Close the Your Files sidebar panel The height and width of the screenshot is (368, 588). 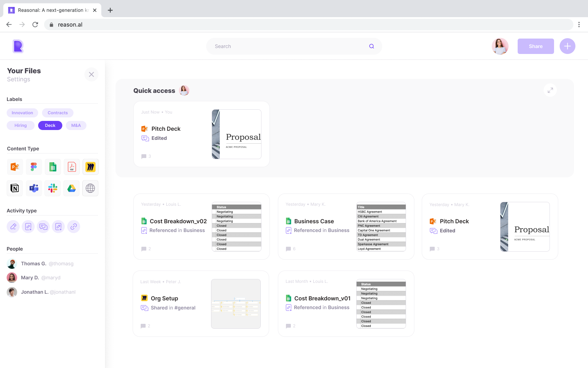pos(91,74)
